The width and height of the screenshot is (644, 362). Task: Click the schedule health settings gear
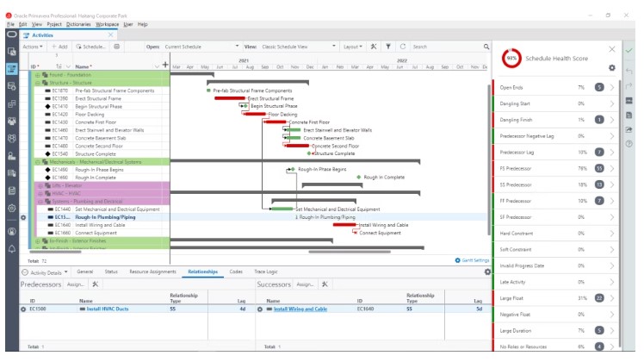tap(612, 68)
